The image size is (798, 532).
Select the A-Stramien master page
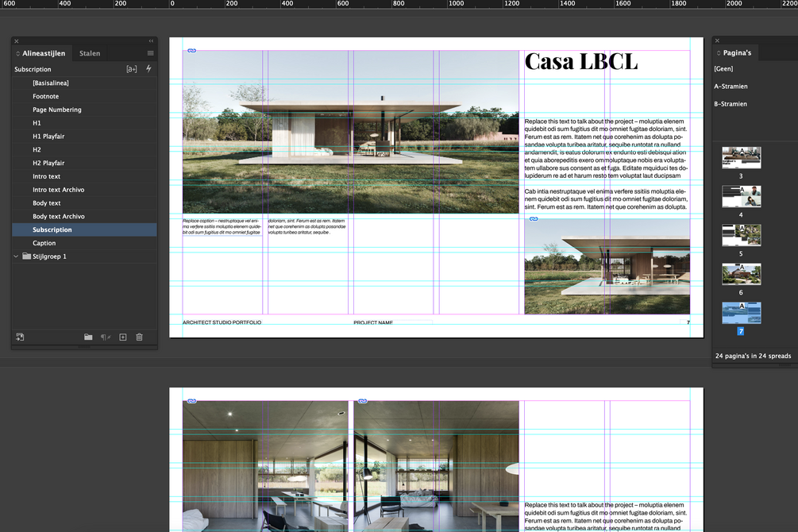click(x=731, y=87)
